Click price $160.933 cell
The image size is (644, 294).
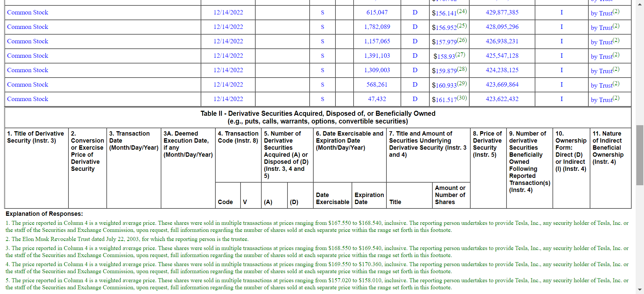449,85
